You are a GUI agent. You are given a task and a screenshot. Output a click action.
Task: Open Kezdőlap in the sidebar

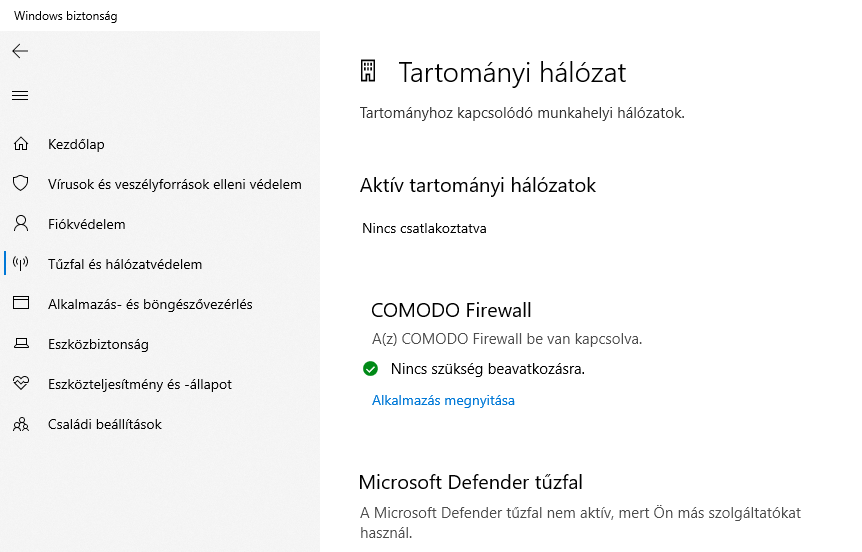(x=76, y=144)
